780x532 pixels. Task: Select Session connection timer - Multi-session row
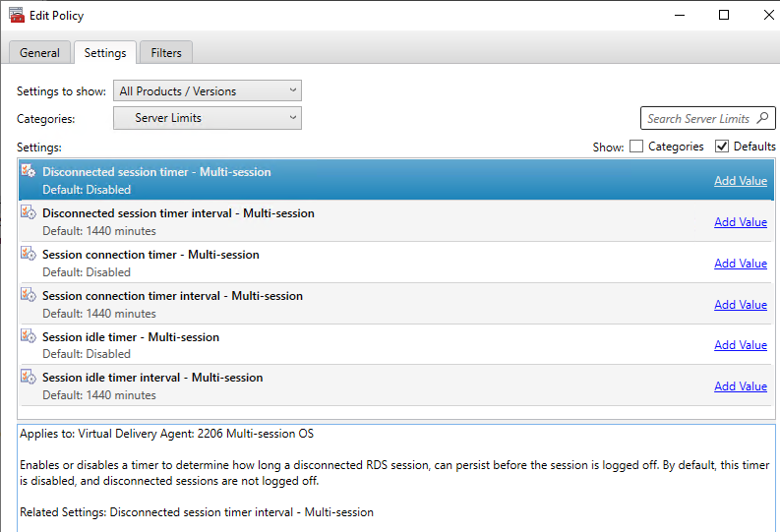point(396,263)
